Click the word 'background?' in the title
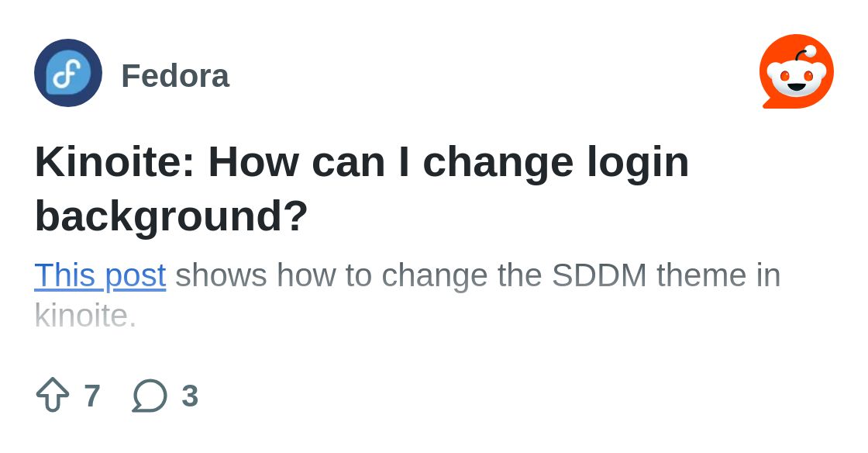Screen dimensions: 868x453 click(x=171, y=216)
